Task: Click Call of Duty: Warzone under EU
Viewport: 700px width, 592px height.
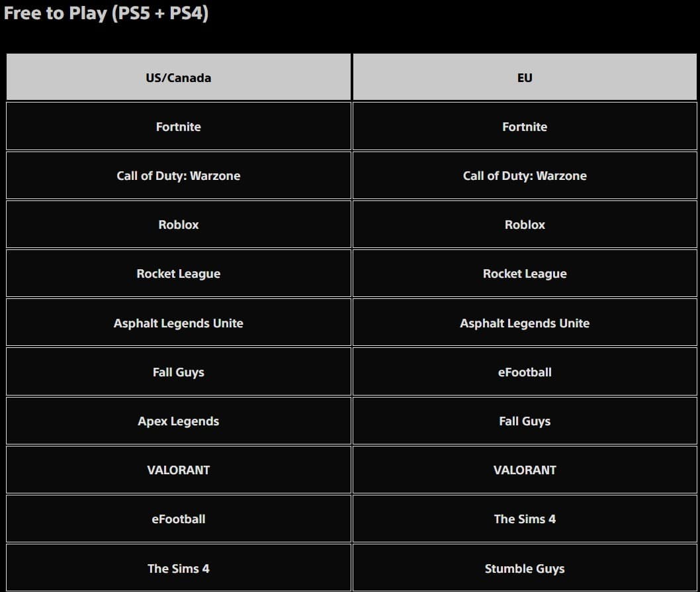Action: tap(525, 175)
